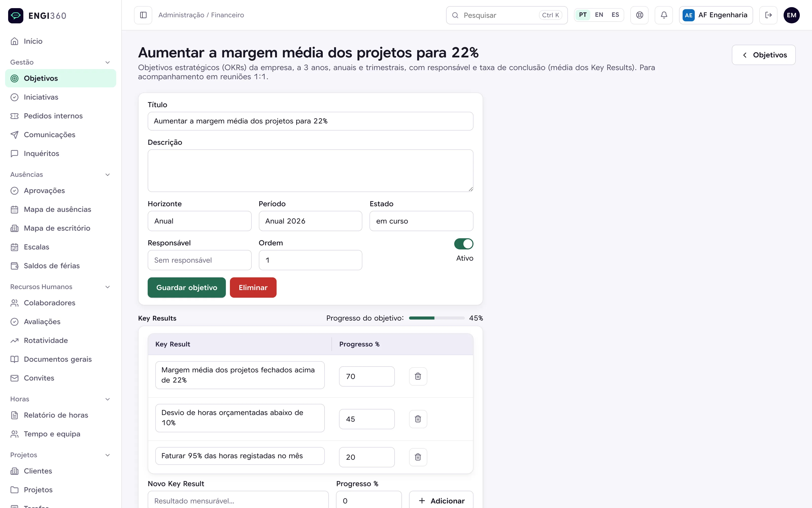Go back to Objetivos list
The height and width of the screenshot is (508, 812).
coord(763,55)
